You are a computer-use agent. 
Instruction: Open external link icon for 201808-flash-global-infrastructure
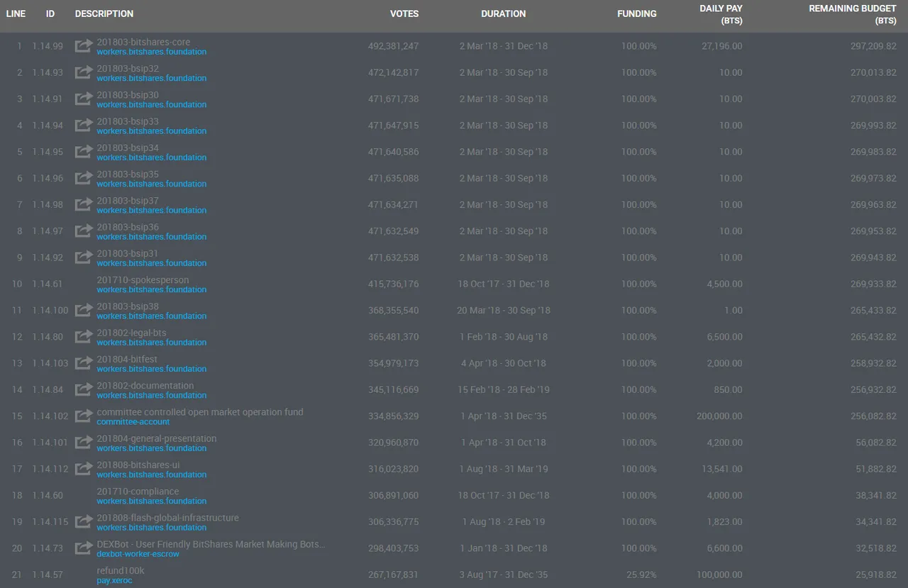point(84,521)
